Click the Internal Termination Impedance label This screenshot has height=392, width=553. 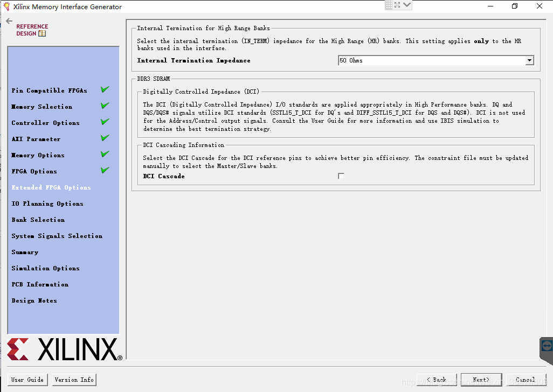pos(193,61)
